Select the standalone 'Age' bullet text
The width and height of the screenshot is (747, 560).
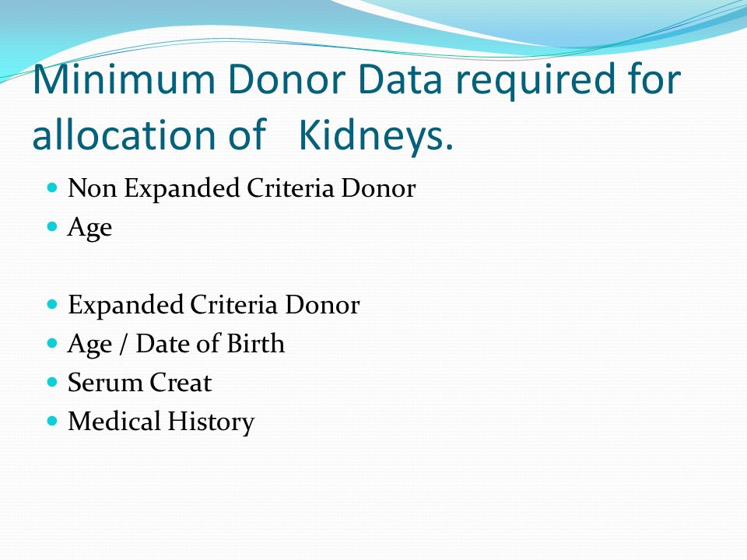click(90, 228)
